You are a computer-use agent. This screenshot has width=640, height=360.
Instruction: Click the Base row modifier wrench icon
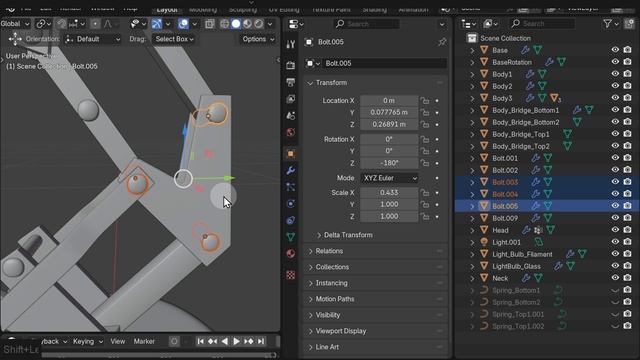[x=525, y=50]
